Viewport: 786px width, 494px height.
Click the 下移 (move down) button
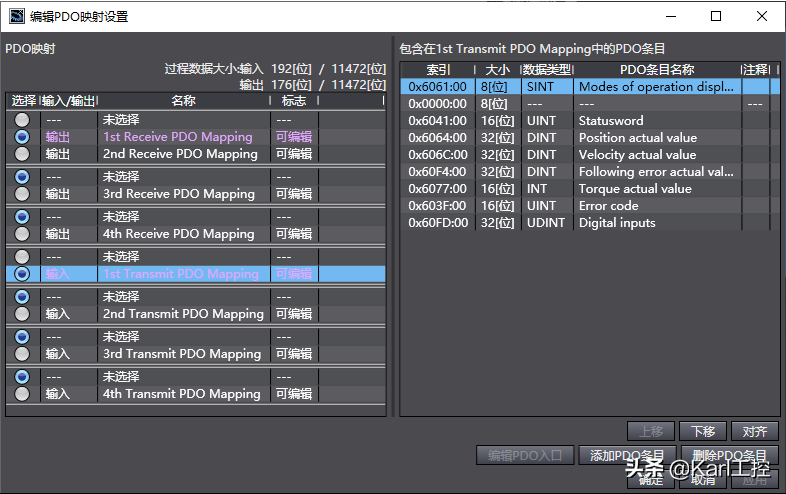[703, 431]
